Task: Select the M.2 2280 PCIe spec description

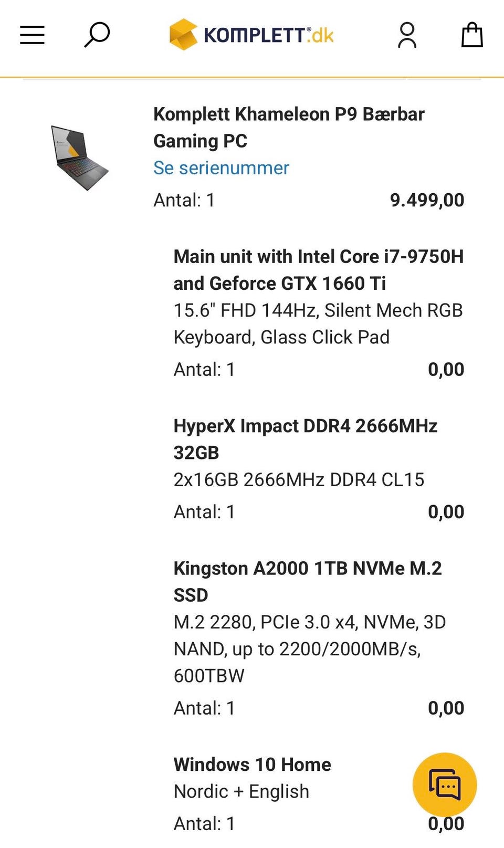Action: pos(309,648)
